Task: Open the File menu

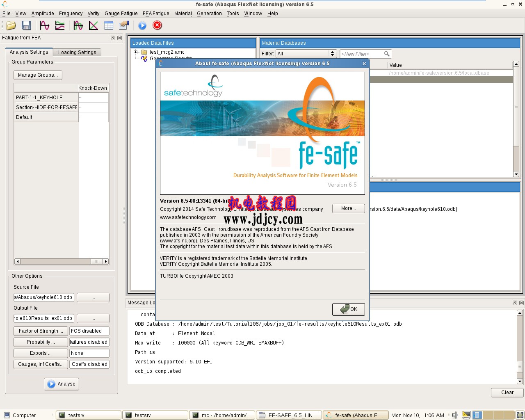Action: [7, 14]
